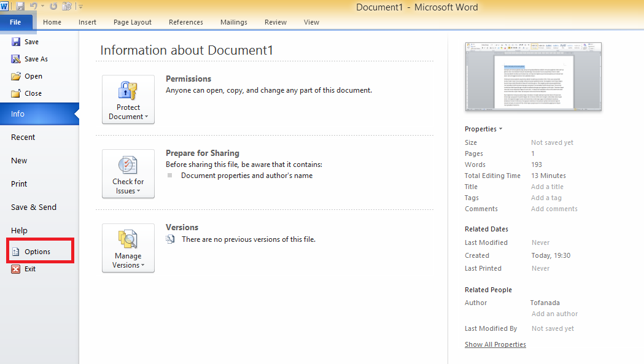Click the clipboard icon in Quick Access Toolbar

[67, 7]
